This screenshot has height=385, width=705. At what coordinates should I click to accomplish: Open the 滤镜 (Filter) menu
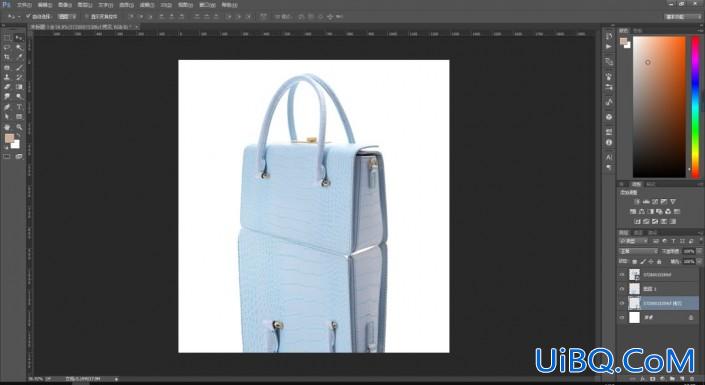147,5
